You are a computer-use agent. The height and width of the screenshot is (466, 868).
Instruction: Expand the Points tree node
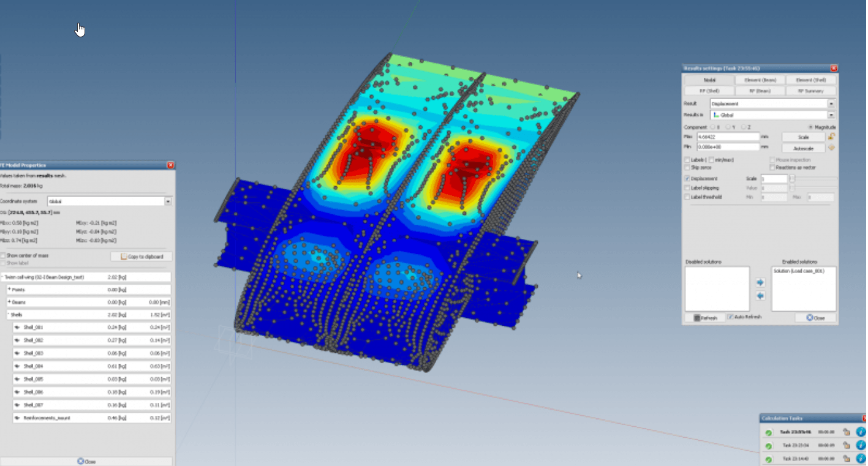(9, 290)
